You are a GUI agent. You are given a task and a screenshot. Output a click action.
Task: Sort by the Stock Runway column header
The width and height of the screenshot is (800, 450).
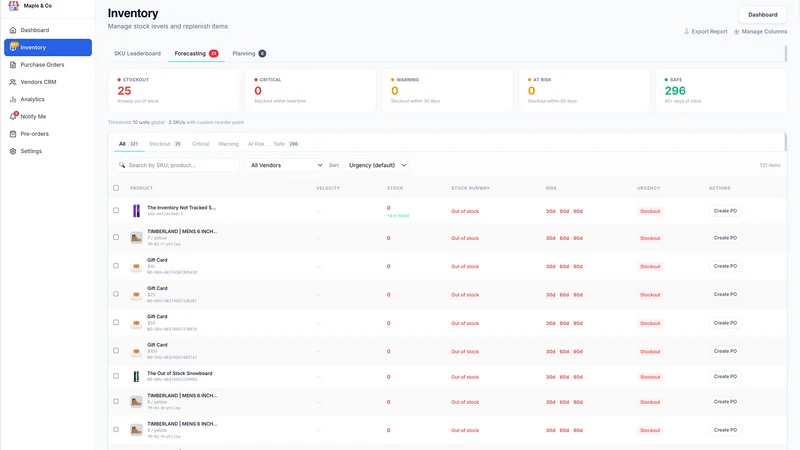pos(470,188)
